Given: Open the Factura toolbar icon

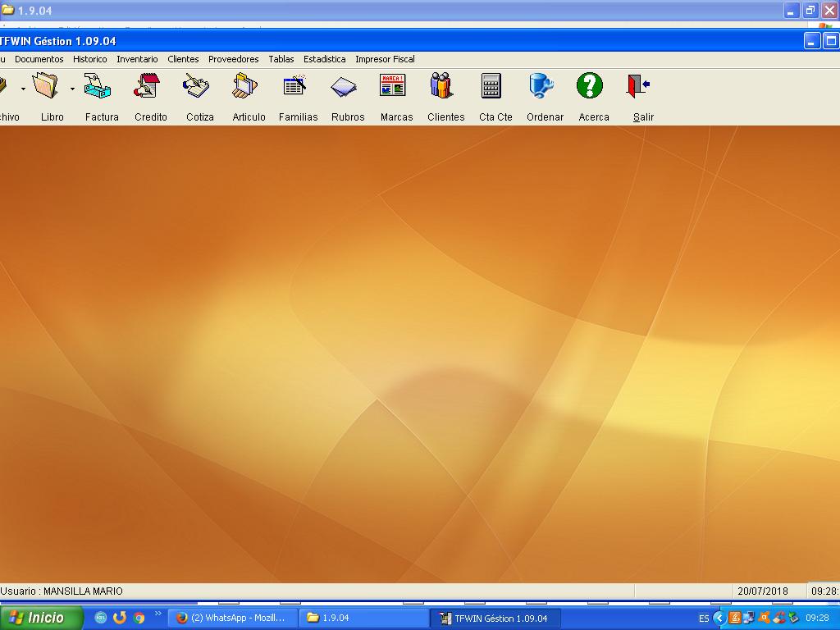Looking at the screenshot, I should 101,87.
